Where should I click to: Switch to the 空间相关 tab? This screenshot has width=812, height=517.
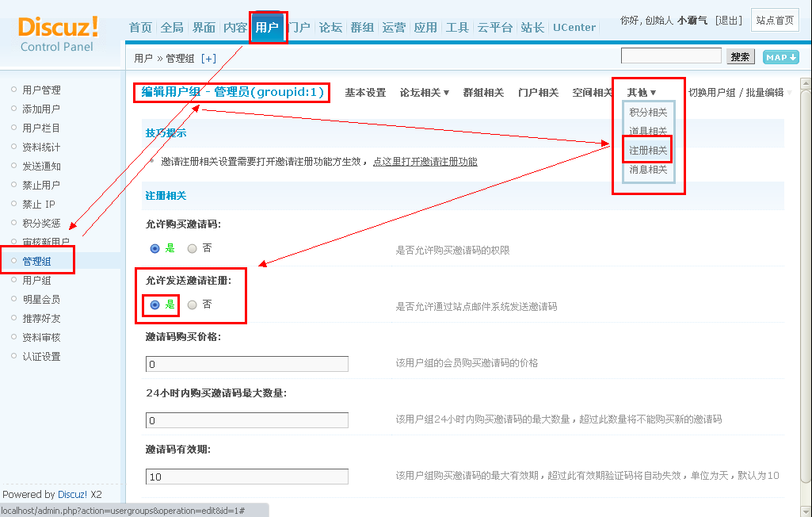[593, 92]
